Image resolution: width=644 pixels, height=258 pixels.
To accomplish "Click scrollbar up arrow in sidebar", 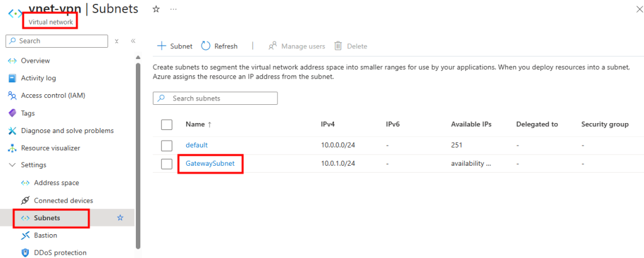I will point(138,57).
